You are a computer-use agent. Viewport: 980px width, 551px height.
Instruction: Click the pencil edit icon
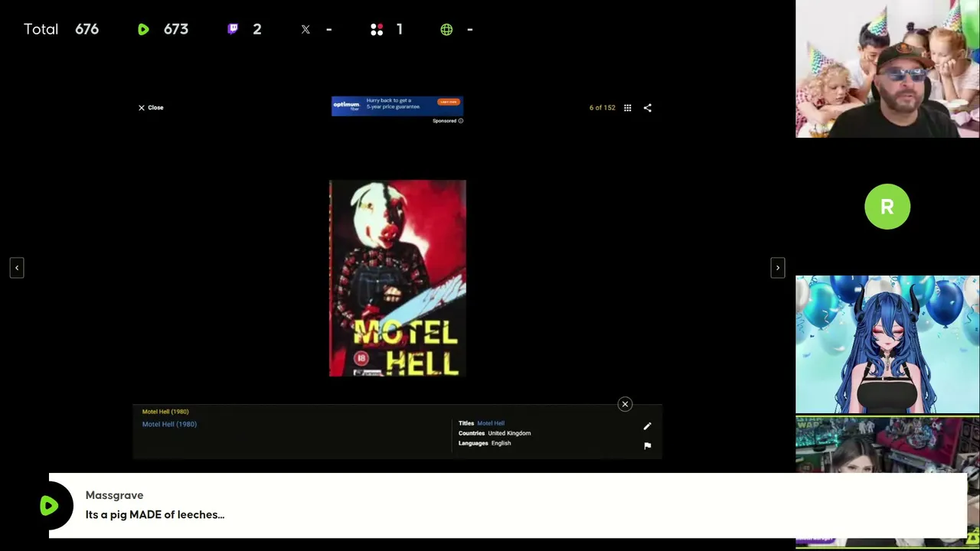(x=647, y=426)
